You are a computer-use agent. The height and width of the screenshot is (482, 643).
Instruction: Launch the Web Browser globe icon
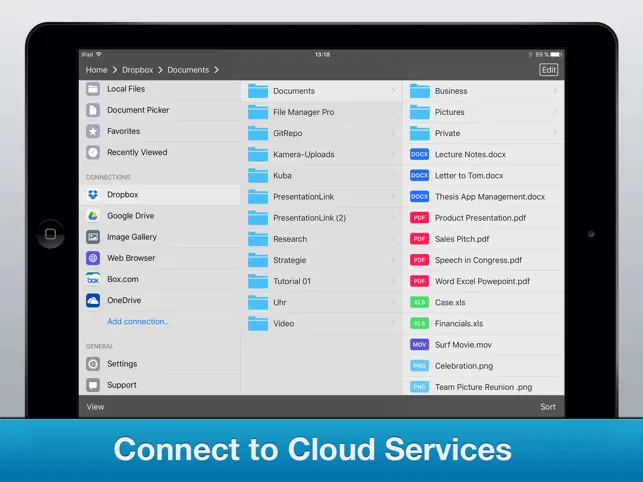93,258
